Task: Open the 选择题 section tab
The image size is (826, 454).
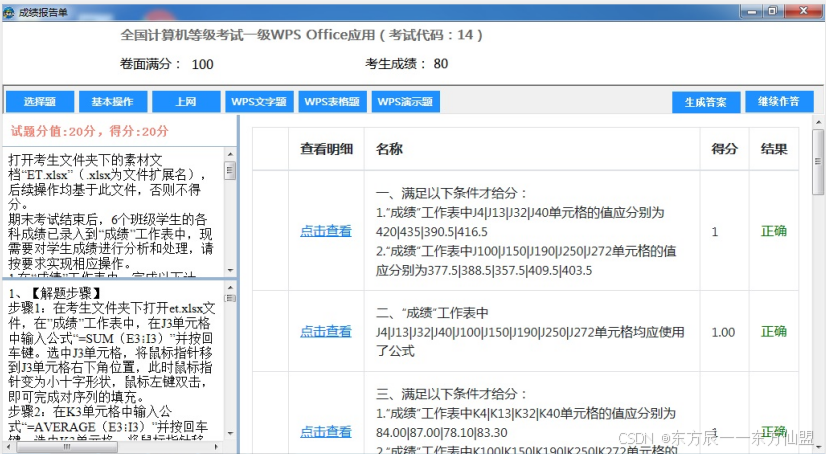Action: coord(40,102)
